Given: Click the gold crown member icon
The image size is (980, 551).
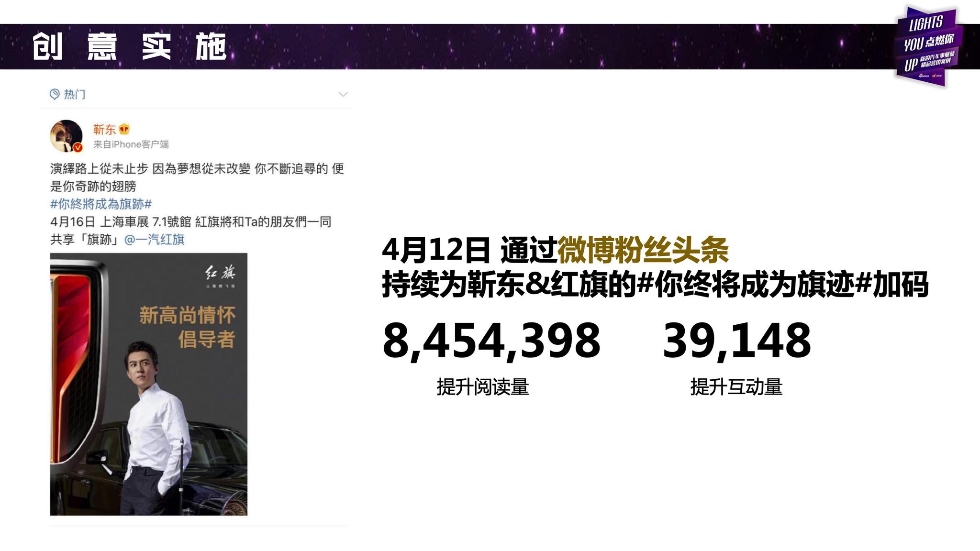Looking at the screenshot, I should coord(124,129).
